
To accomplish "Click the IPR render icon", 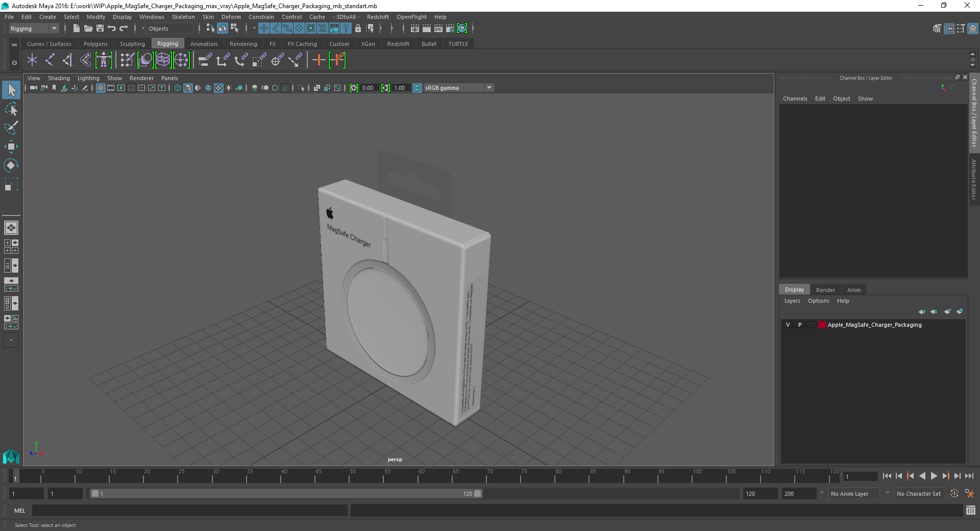I will pyautogui.click(x=438, y=29).
